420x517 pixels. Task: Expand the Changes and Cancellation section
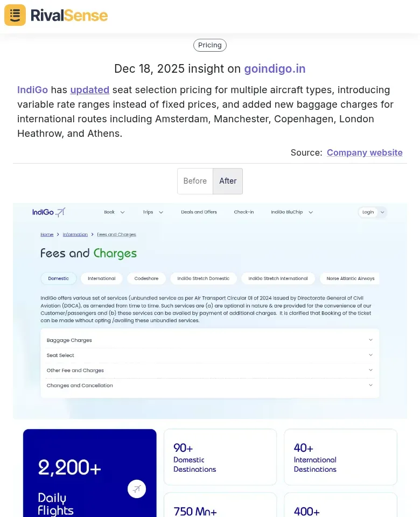pyautogui.click(x=209, y=385)
